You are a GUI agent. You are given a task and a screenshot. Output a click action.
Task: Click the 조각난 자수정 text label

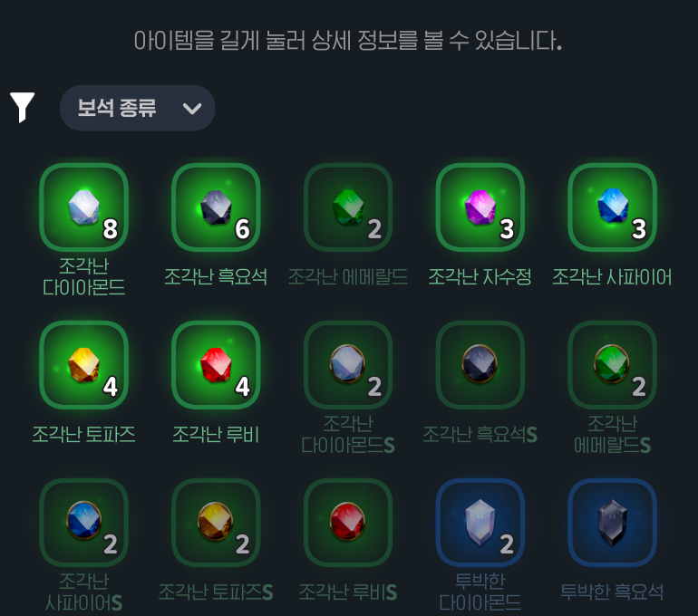tap(480, 276)
